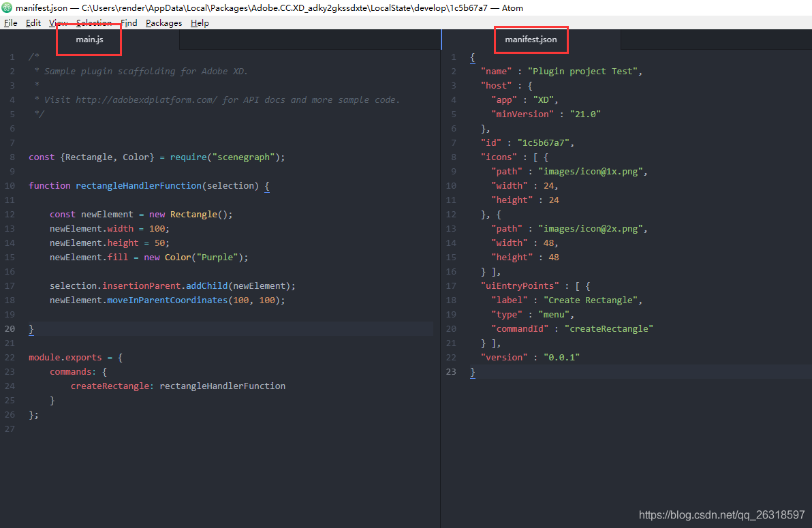Click "Plugin project Test" name value

pos(582,72)
